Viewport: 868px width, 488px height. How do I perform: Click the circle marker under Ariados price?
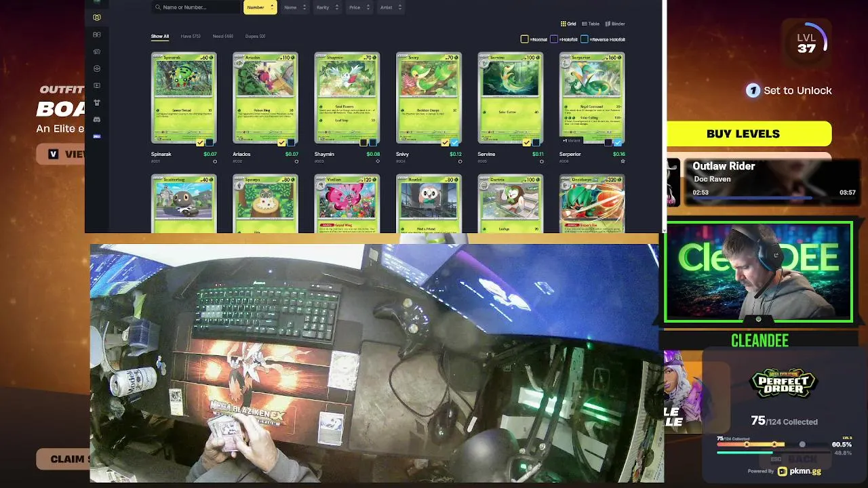point(296,161)
